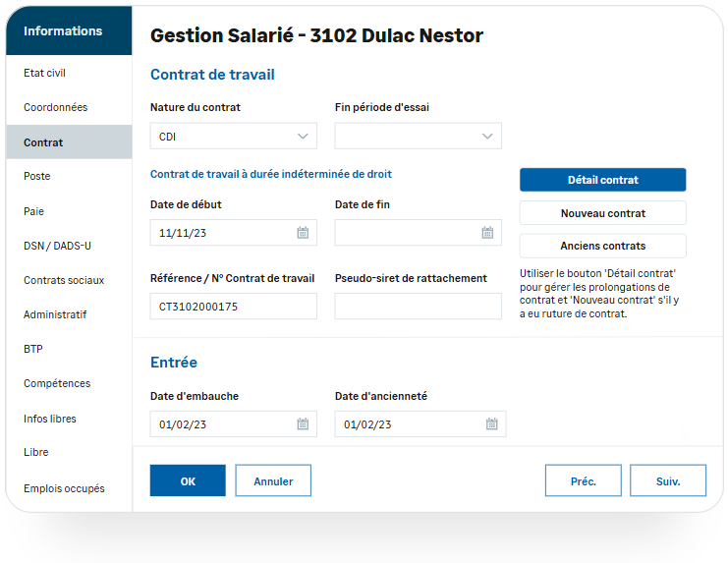Open calendar picker for Date de début
The height and width of the screenshot is (563, 728).
(303, 233)
